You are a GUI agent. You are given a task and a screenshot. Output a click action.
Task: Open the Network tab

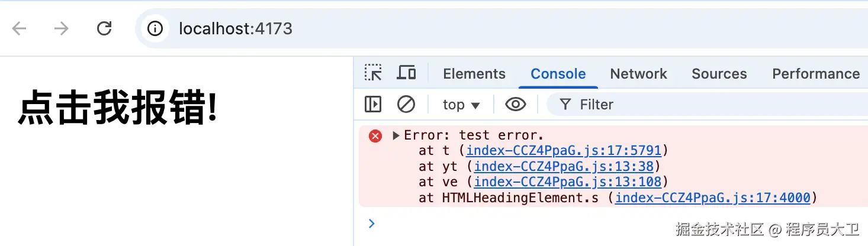(x=638, y=74)
